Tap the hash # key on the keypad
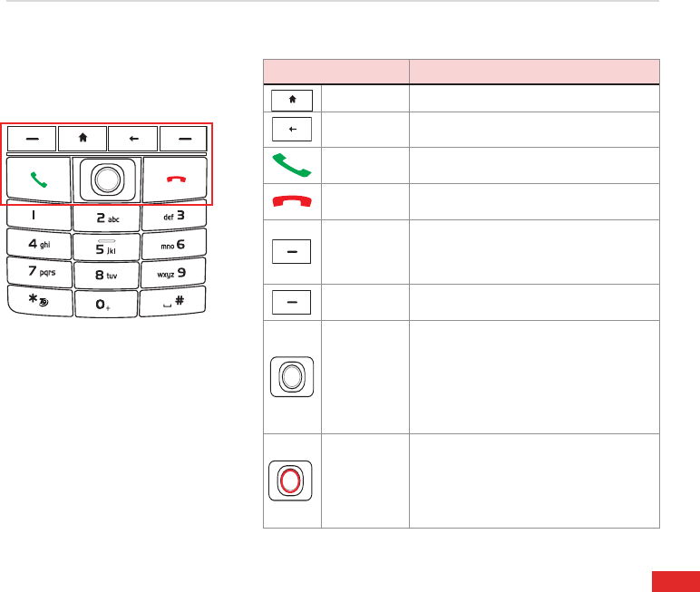Screen dimensions: 700x592 coord(173,301)
